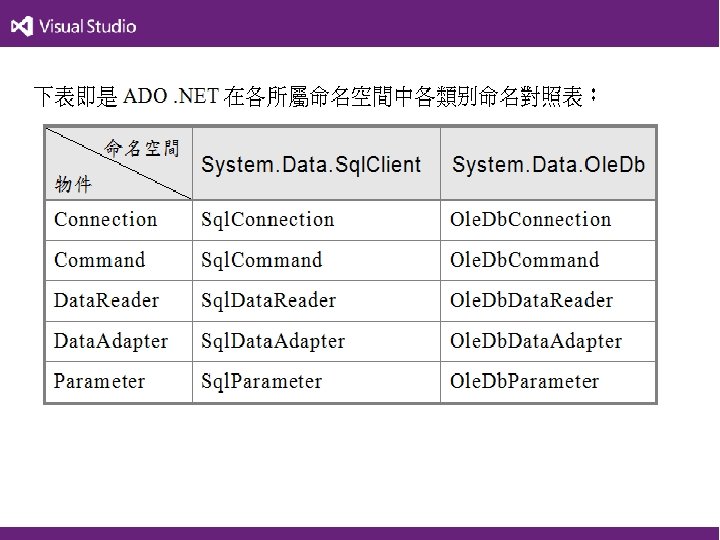The width and height of the screenshot is (720, 540).
Task: Click the Command row label
Action: click(99, 260)
